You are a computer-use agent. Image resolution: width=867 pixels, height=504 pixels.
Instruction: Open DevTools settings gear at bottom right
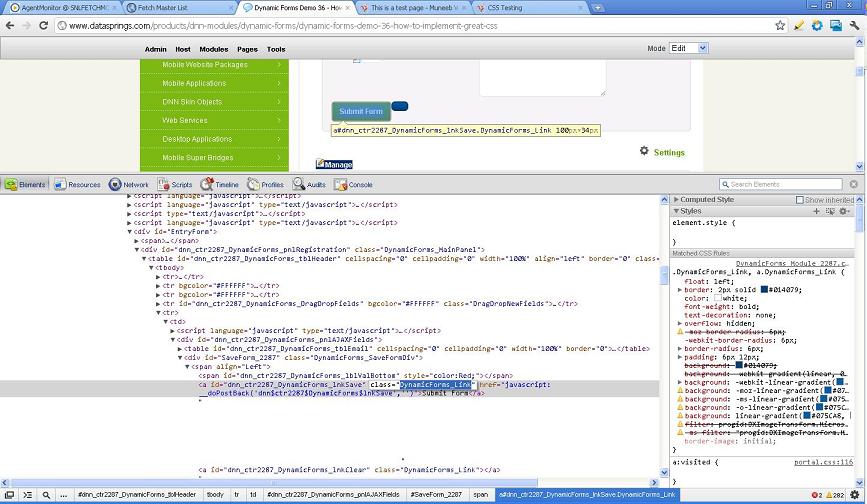855,495
